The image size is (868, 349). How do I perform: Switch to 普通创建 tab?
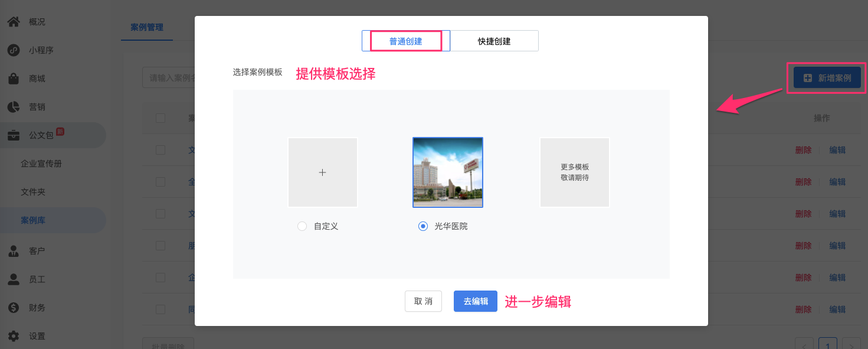(406, 41)
